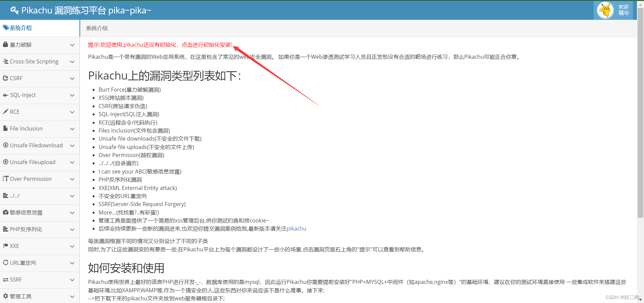The height and width of the screenshot is (303, 644).
Task: Click the PHP反序列化 list icon
Action: [5, 229]
